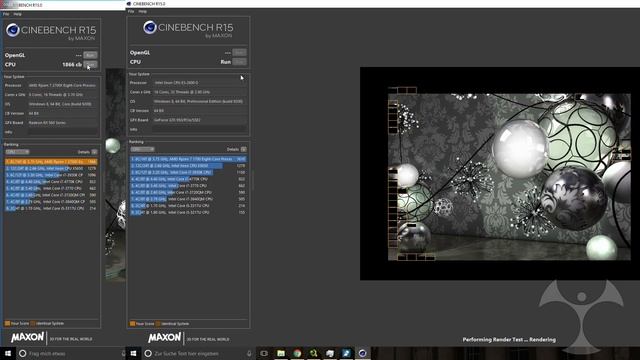
Task: Open right Windows Start button
Action: pos(133,353)
